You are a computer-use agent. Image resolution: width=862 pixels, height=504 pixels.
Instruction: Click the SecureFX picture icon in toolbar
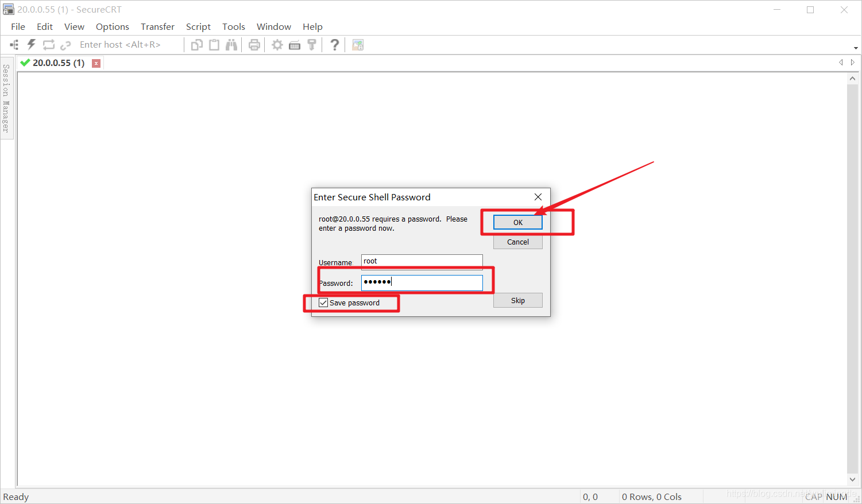pyautogui.click(x=358, y=45)
